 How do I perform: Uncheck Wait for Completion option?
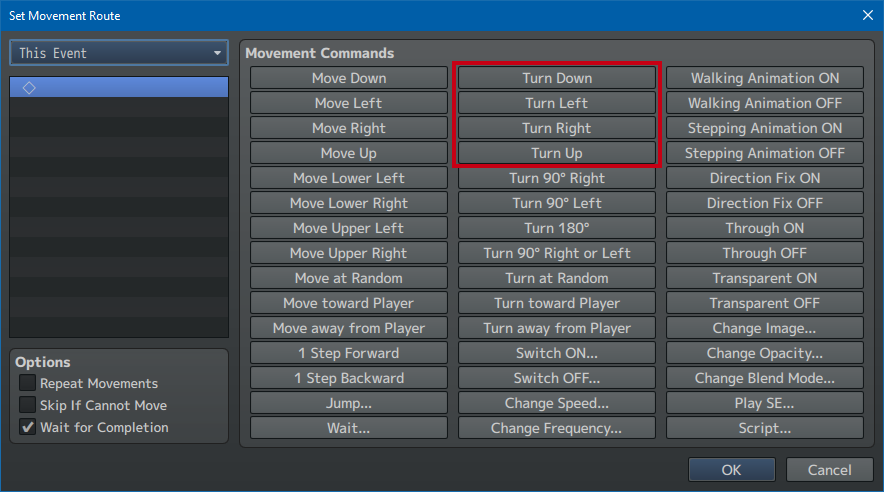click(x=28, y=428)
